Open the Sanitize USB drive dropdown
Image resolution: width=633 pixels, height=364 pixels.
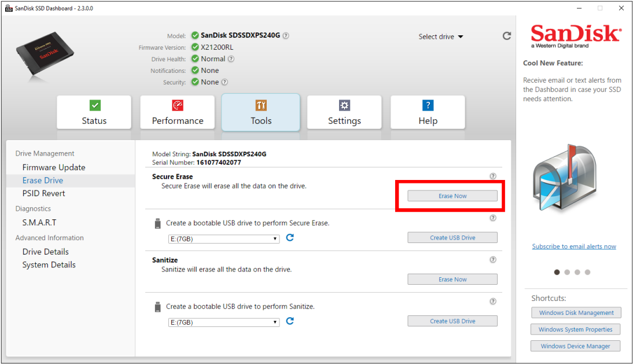[224, 322]
